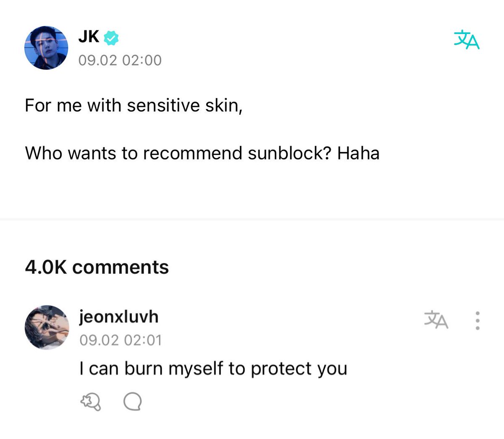Translate JK's post using the teal translate icon

[x=467, y=40]
